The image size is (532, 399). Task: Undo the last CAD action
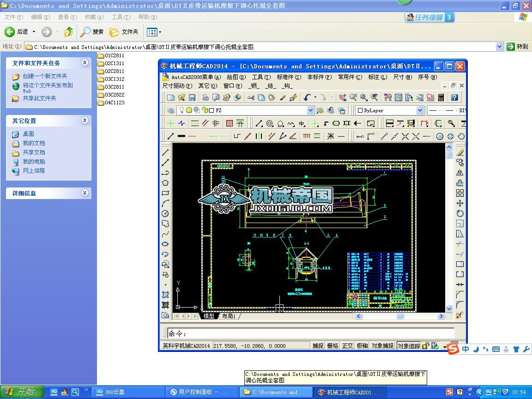point(307,98)
